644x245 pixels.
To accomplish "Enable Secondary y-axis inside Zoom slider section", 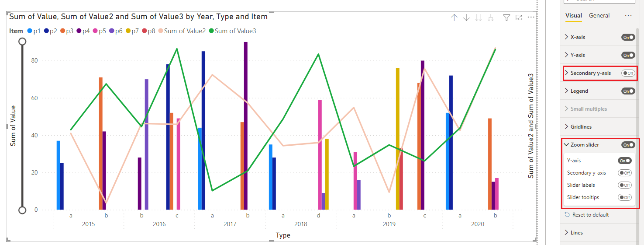I will 625,173.
